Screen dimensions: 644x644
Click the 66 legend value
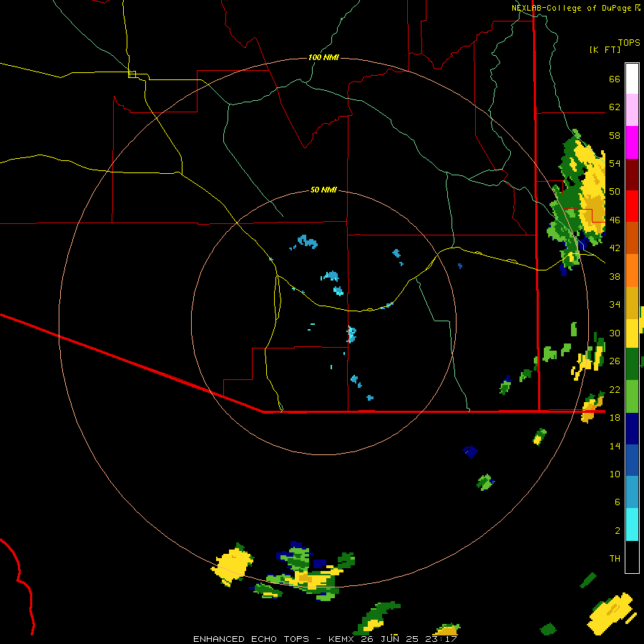coord(615,79)
